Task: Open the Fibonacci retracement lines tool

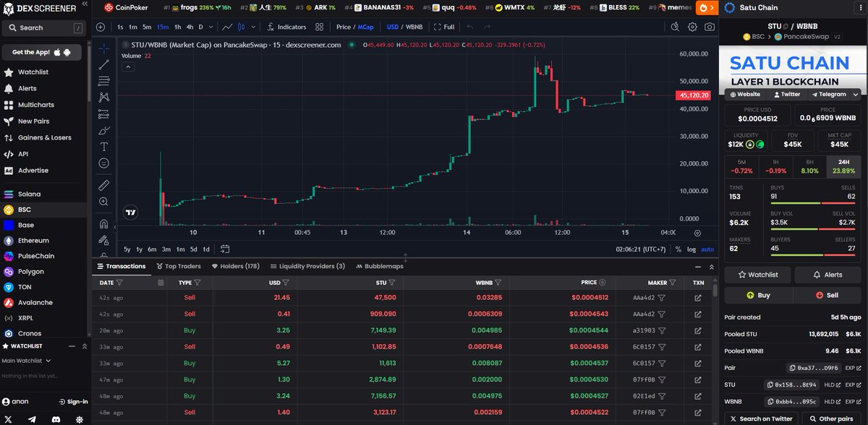Action: (103, 80)
